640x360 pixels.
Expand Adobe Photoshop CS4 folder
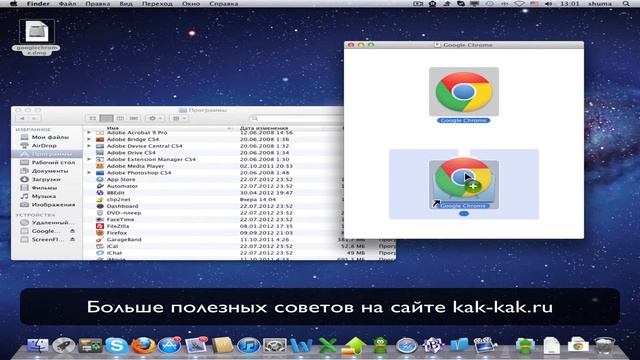[x=89, y=173]
